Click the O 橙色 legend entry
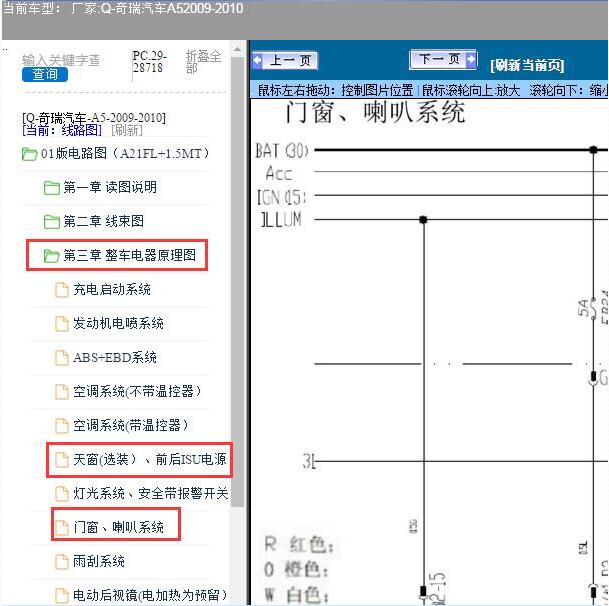 (x=296, y=571)
